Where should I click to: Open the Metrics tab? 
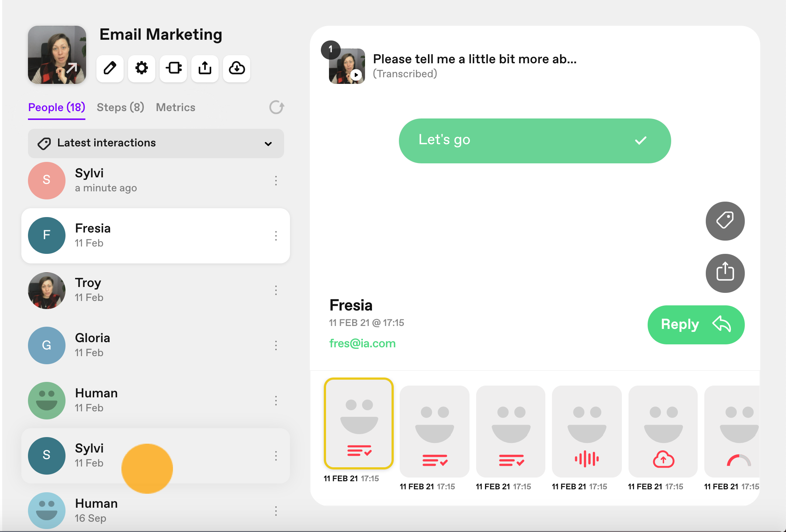tap(176, 107)
